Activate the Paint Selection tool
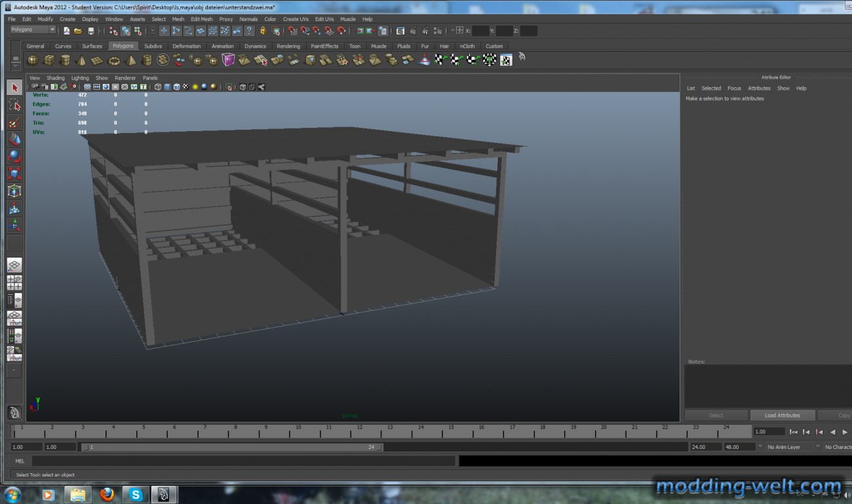The image size is (852, 504). pyautogui.click(x=14, y=122)
